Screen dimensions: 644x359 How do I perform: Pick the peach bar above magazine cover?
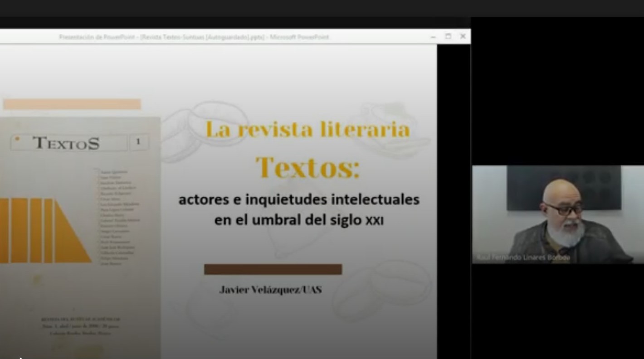click(72, 104)
